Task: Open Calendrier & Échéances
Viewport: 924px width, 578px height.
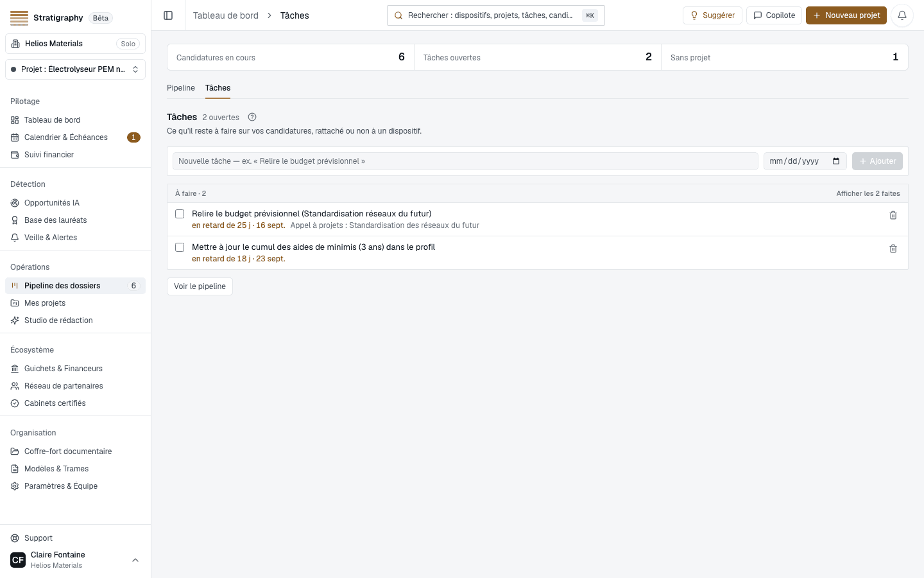Action: 75,137
